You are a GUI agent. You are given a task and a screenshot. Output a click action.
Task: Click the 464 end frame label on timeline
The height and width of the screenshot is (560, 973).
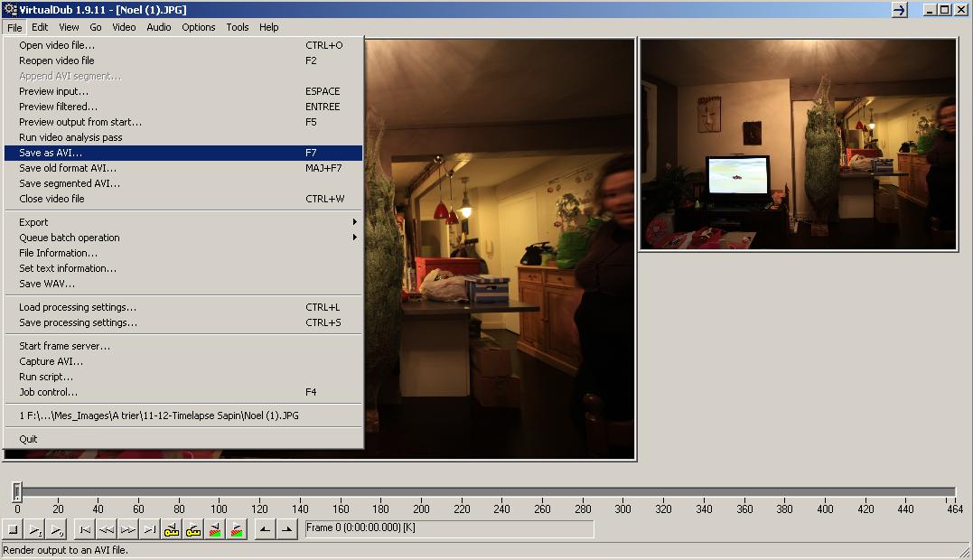[x=954, y=509]
